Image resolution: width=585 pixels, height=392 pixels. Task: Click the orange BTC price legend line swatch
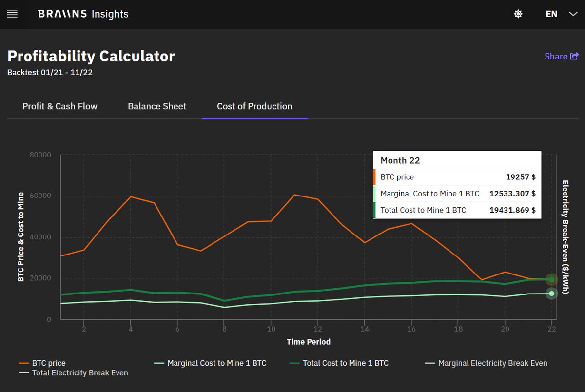click(x=24, y=363)
